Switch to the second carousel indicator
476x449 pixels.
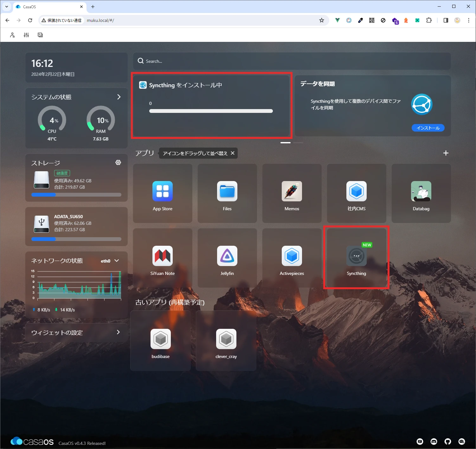[298, 143]
